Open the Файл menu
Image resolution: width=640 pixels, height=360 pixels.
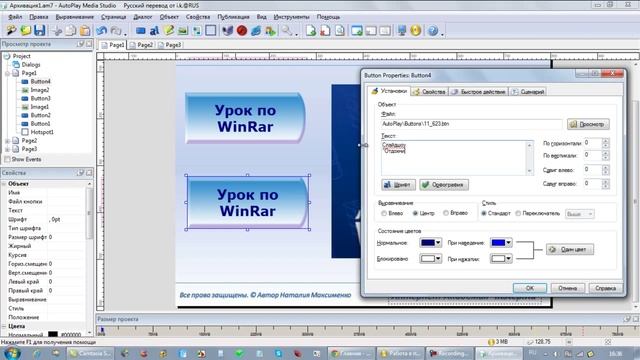pos(15,17)
